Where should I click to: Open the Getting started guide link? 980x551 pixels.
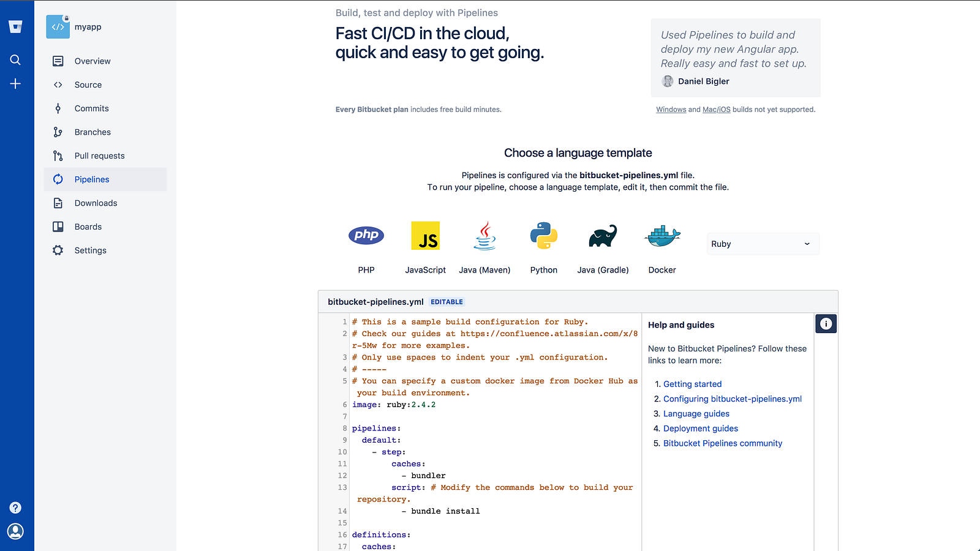[693, 384]
